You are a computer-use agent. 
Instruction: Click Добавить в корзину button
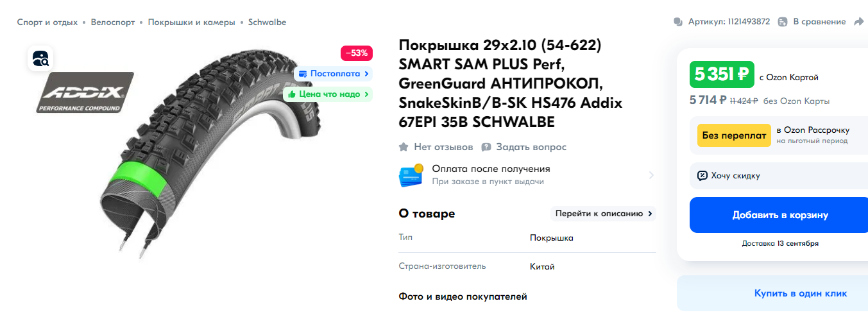coord(779,215)
